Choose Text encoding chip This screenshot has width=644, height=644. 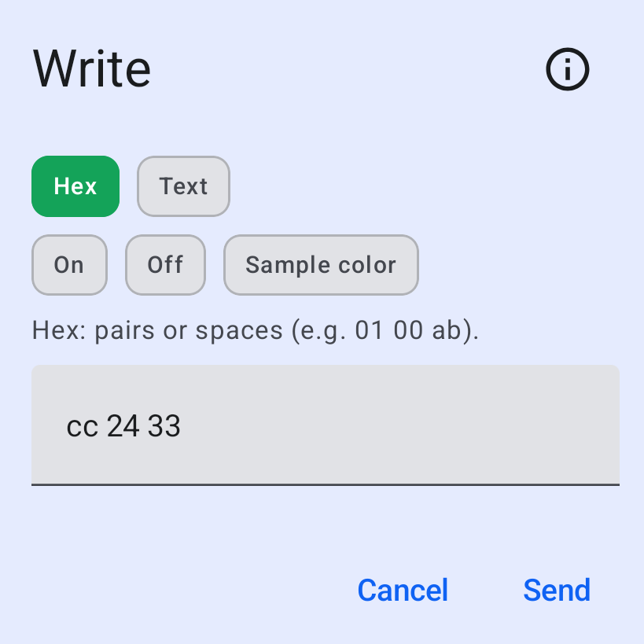(183, 186)
